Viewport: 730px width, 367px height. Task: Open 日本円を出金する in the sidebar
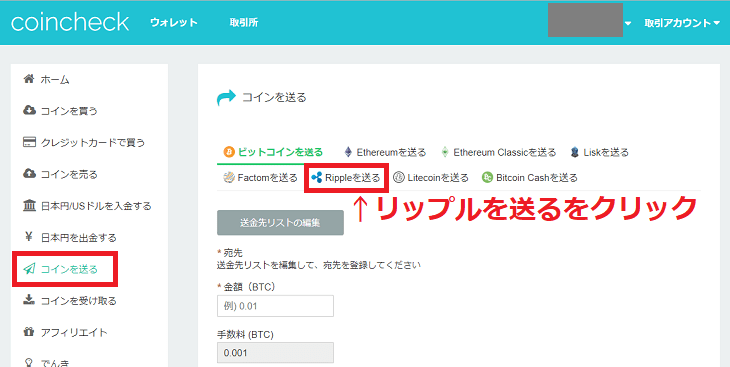click(x=78, y=238)
